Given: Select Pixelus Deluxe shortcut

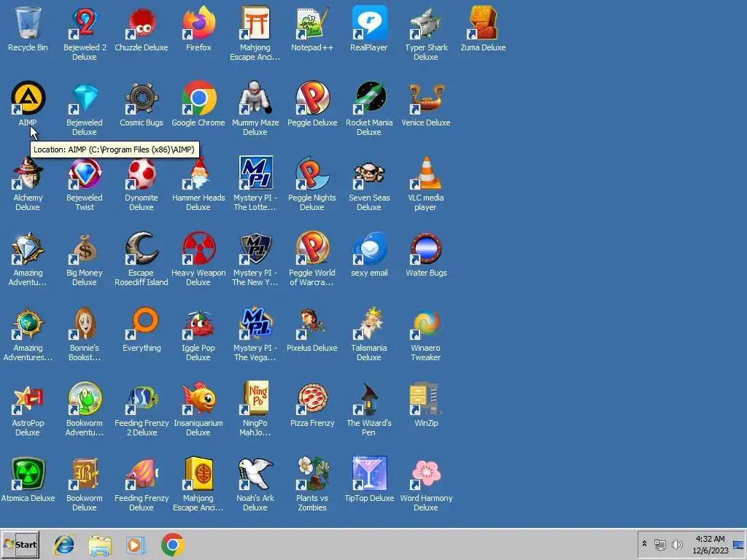Looking at the screenshot, I should [x=312, y=324].
